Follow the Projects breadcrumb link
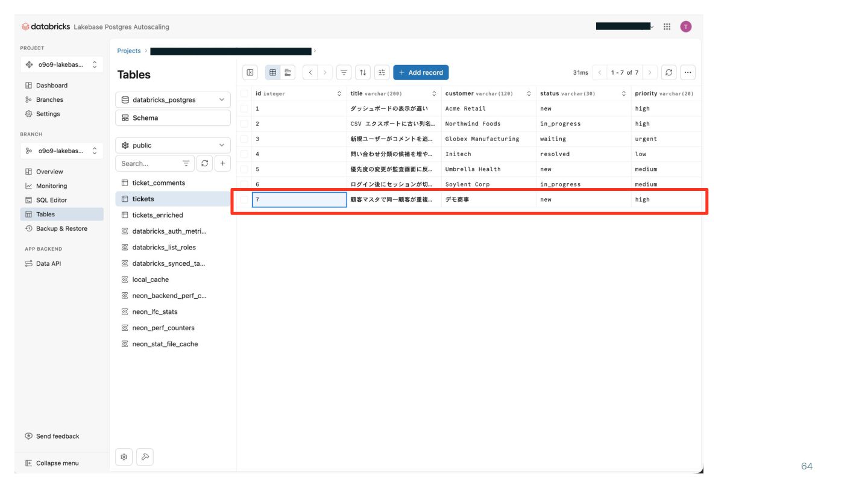Image resolution: width=868 pixels, height=488 pixels. tap(129, 51)
